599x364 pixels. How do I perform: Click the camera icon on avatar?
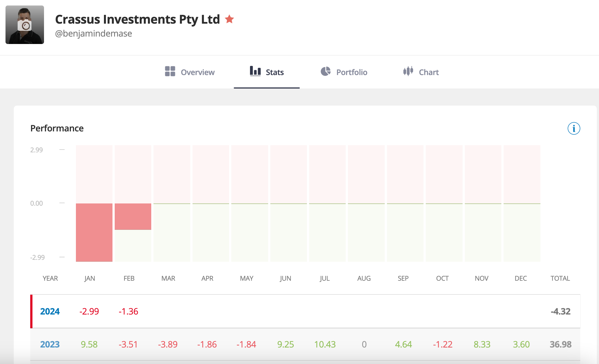[x=25, y=26]
